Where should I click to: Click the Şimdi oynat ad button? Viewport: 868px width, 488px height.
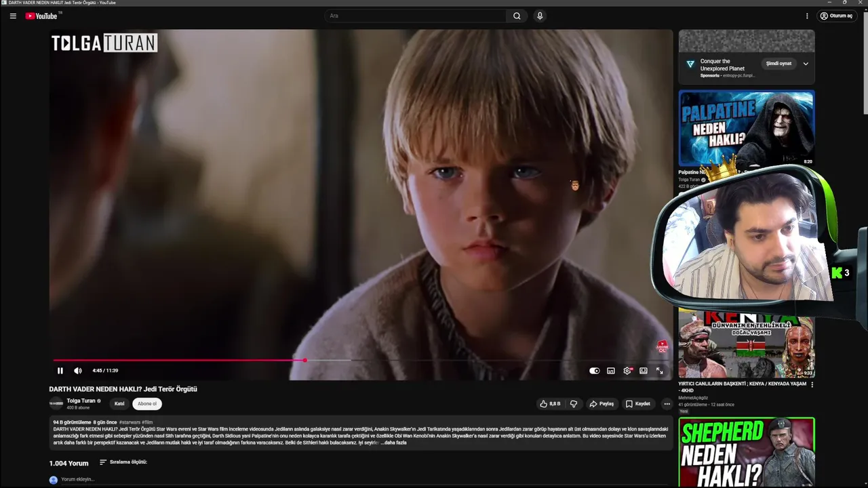coord(778,64)
